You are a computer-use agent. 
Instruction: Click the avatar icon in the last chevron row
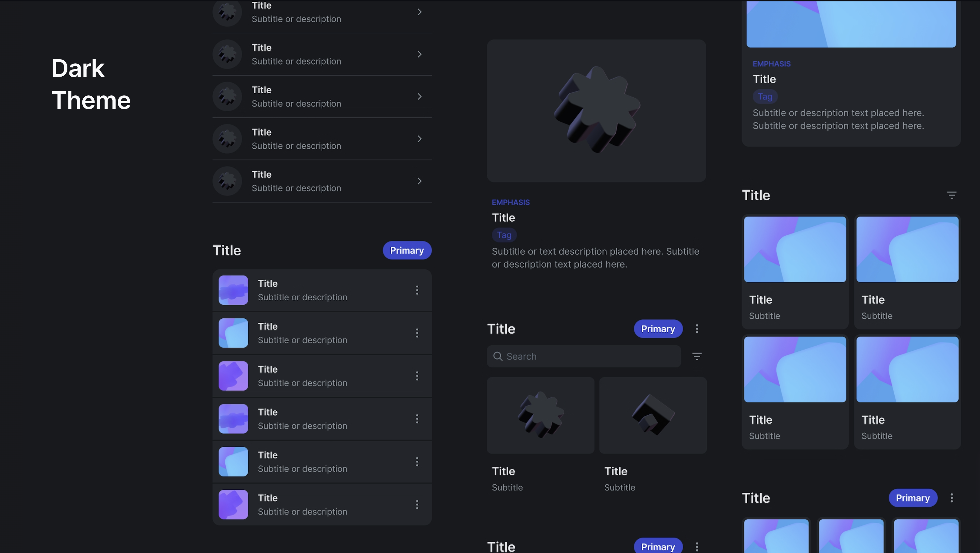[x=227, y=181]
